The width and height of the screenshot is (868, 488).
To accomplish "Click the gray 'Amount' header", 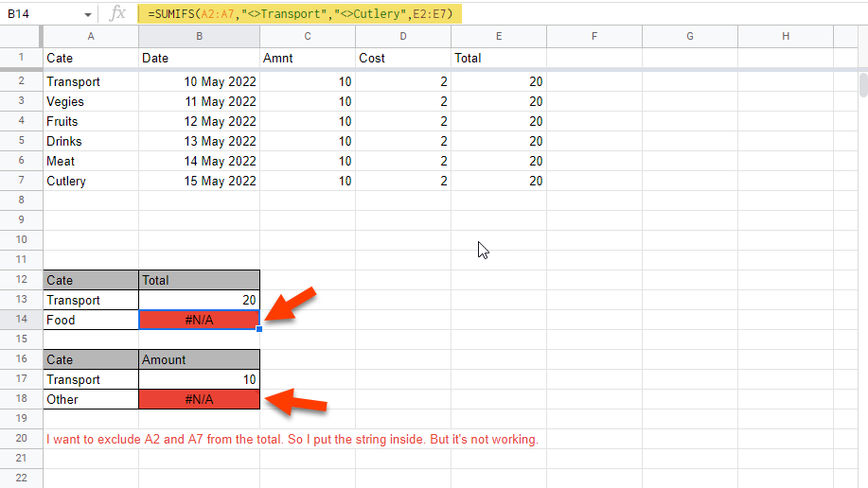I will 200,359.
